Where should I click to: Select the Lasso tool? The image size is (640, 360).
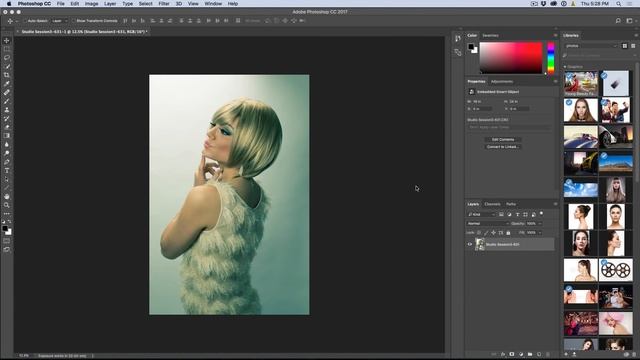coord(7,58)
